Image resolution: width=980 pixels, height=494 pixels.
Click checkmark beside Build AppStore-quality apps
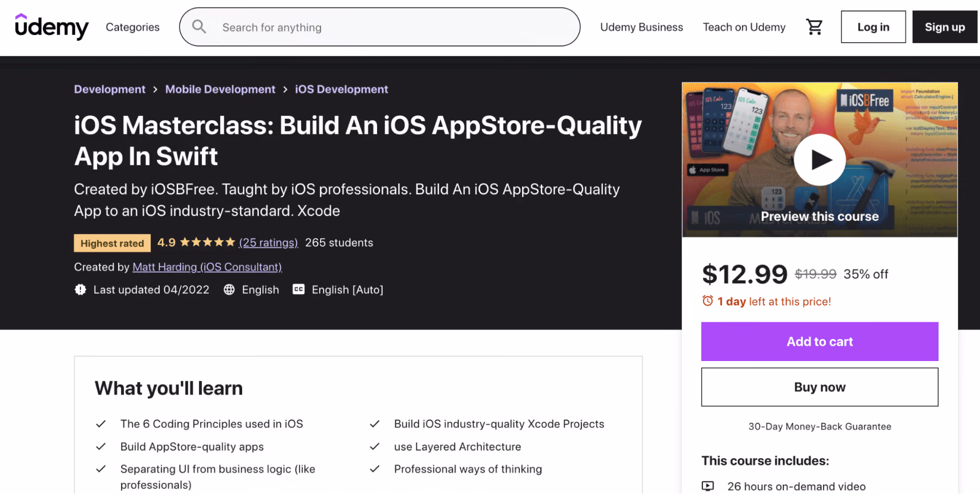(x=101, y=446)
